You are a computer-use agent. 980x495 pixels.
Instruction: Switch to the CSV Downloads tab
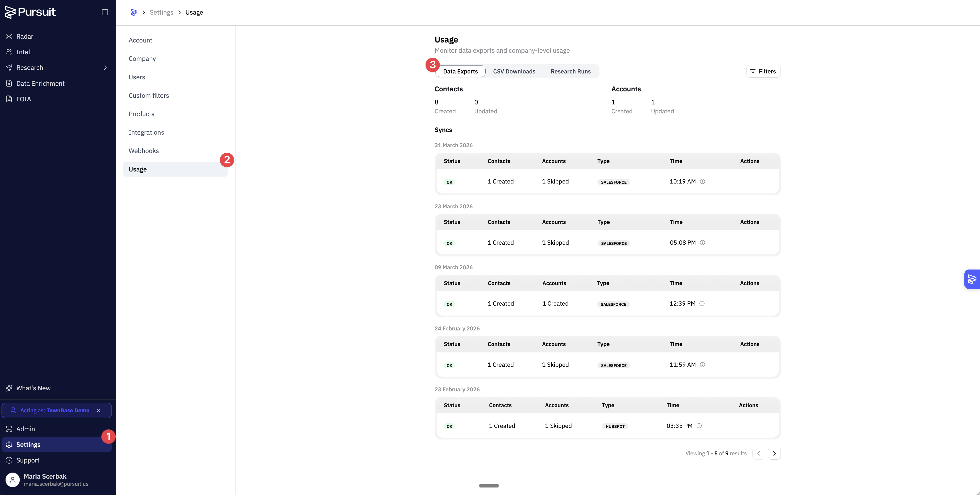(x=514, y=71)
